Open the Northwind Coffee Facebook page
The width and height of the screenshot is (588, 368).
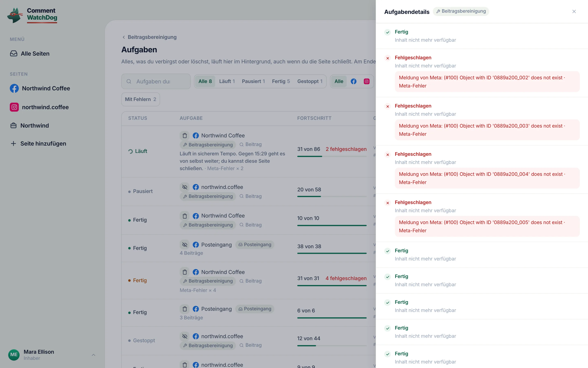[40, 88]
